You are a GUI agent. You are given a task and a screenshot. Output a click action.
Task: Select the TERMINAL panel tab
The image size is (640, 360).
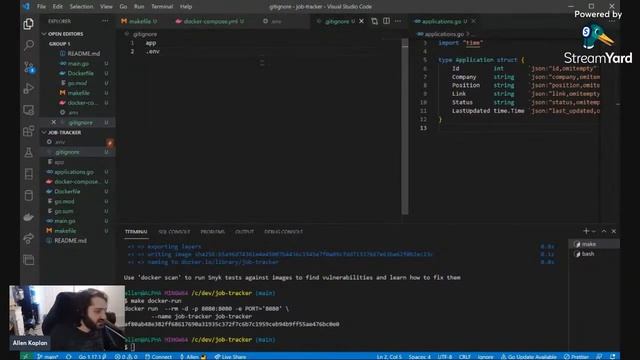click(x=136, y=231)
